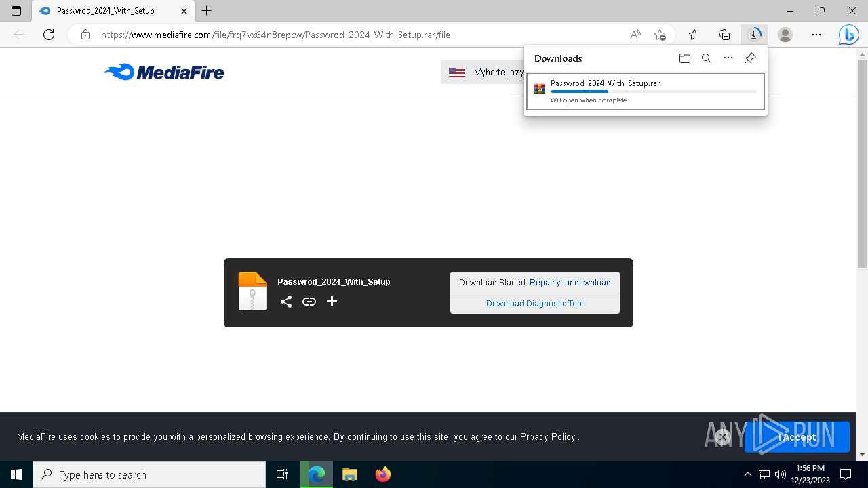Click the browser Back arrow
The width and height of the screenshot is (868, 488).
pyautogui.click(x=19, y=35)
